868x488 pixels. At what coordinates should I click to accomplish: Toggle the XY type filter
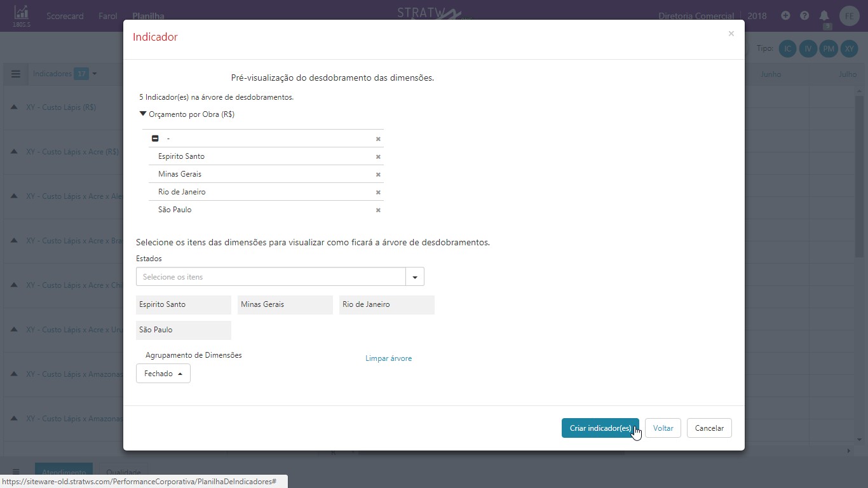(850, 48)
